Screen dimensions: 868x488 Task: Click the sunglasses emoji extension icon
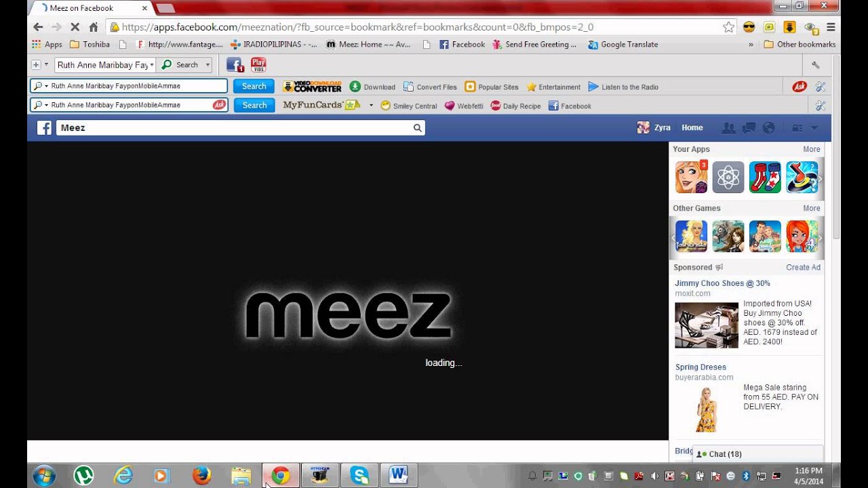click(x=749, y=27)
